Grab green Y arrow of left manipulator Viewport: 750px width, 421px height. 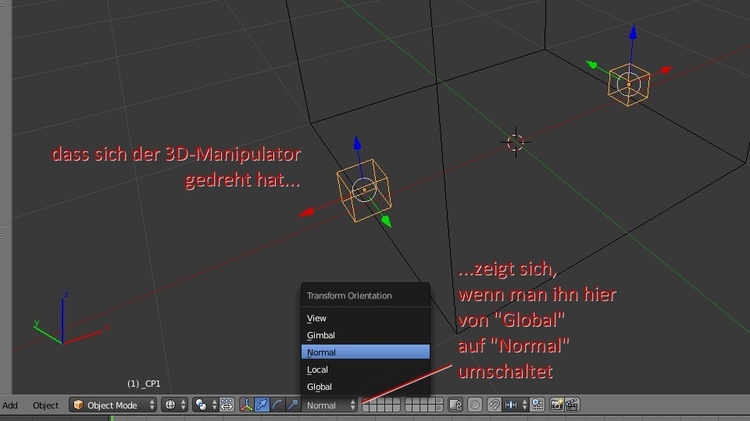coord(386,221)
